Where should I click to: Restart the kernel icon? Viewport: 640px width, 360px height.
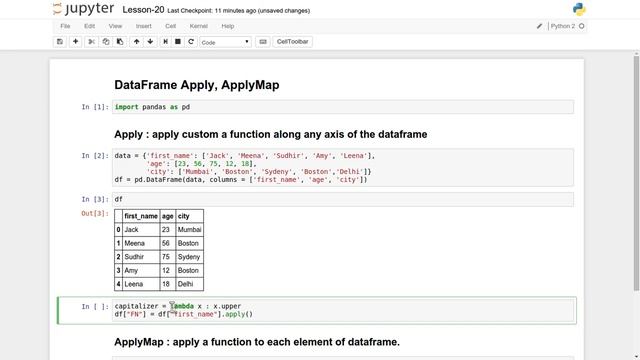[x=191, y=42]
